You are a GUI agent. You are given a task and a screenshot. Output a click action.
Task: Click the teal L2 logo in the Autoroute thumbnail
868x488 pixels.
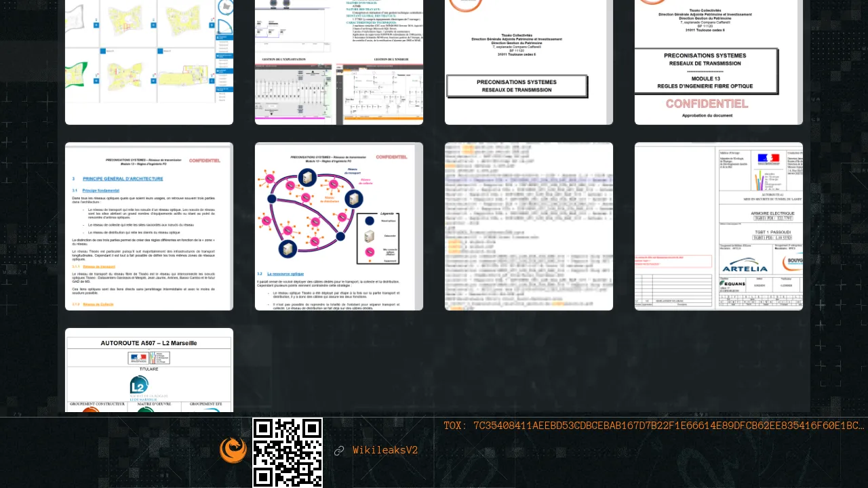click(139, 385)
